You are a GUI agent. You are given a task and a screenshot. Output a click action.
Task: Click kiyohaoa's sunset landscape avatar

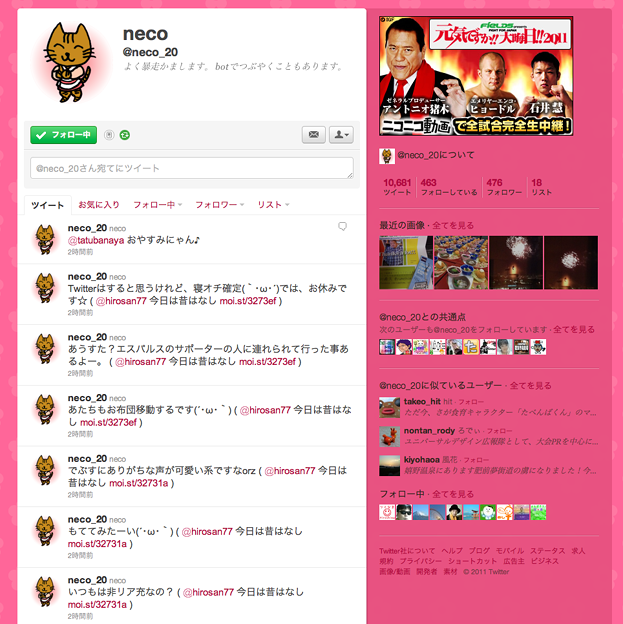(389, 466)
